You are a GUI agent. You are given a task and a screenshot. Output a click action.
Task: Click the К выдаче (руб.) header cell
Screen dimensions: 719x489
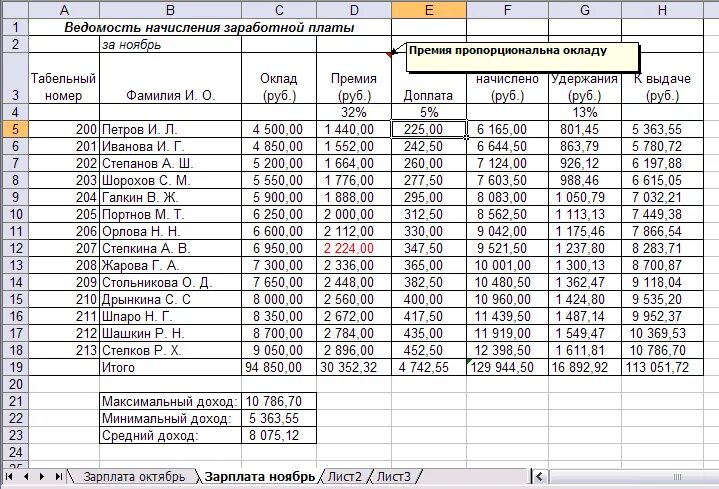(662, 87)
